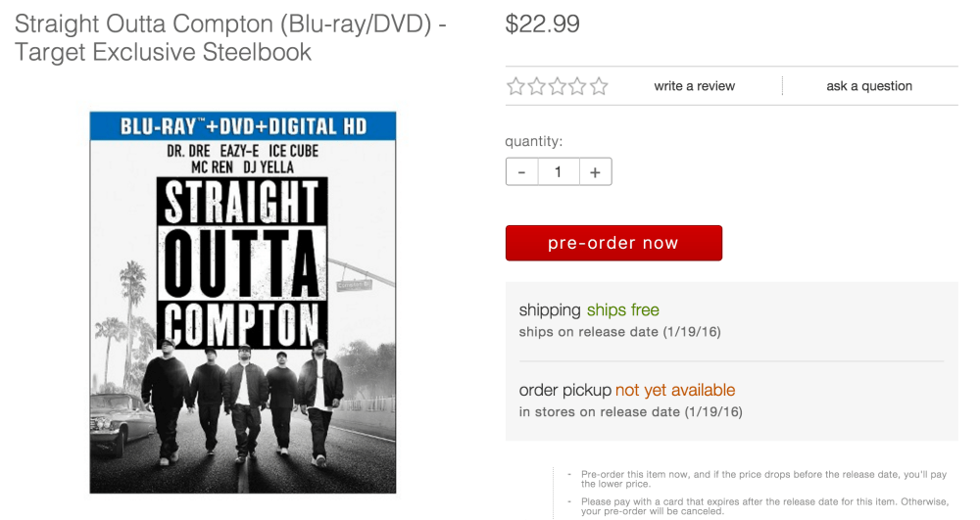The width and height of the screenshot is (980, 520).
Task: Click the pre-order price drop note
Action: click(763, 479)
